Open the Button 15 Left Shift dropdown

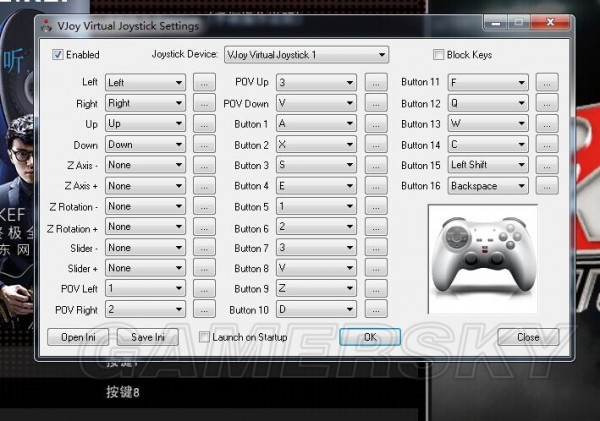coord(488,165)
